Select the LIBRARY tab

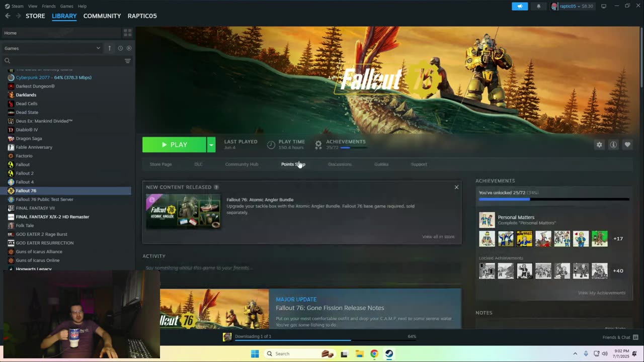pos(64,16)
